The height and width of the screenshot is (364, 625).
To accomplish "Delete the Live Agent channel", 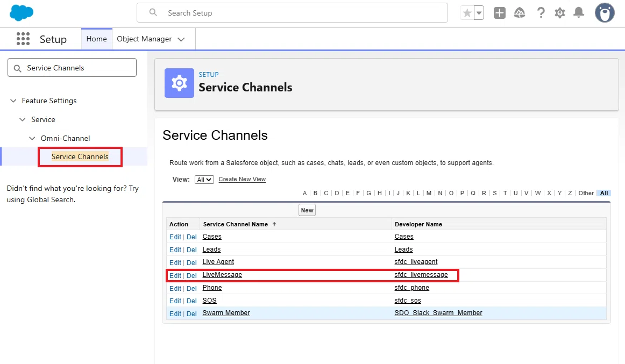I will pos(191,263).
